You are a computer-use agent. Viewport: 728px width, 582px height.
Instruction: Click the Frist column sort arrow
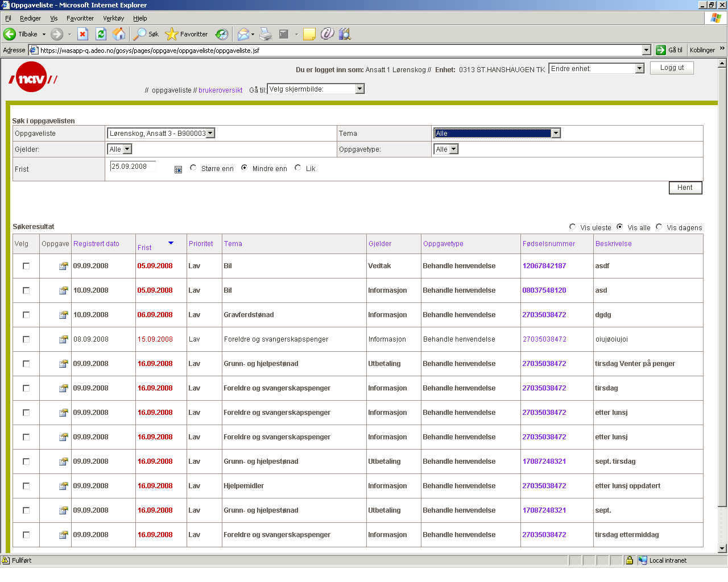pyautogui.click(x=171, y=243)
